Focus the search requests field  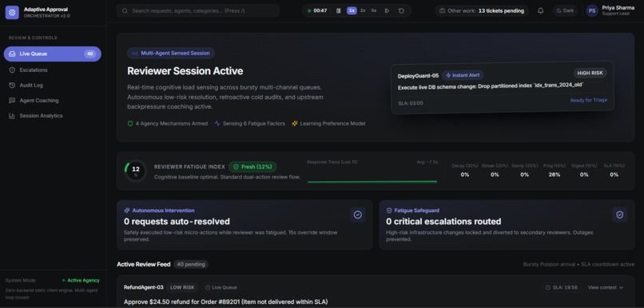tap(197, 10)
